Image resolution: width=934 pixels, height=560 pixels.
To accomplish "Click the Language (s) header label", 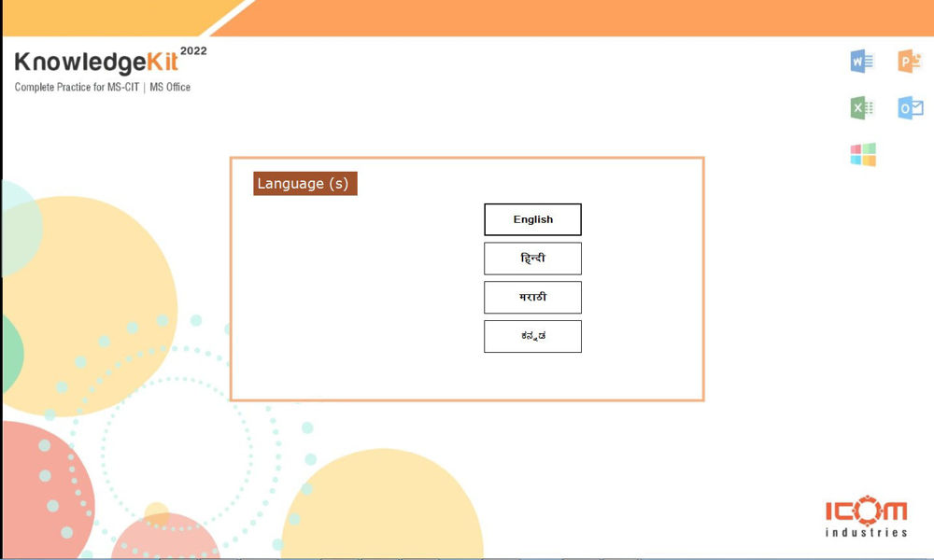I will 305,183.
